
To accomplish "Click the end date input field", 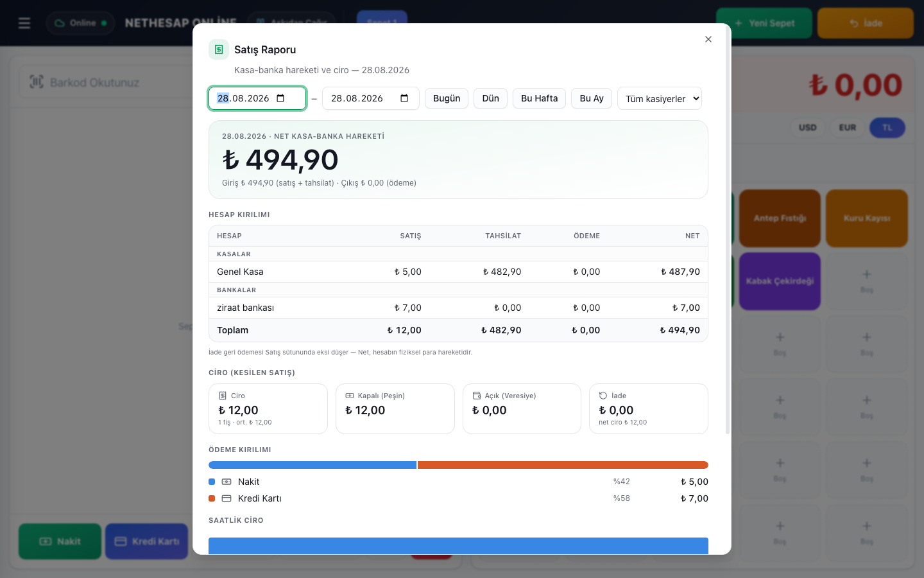I will tap(371, 98).
